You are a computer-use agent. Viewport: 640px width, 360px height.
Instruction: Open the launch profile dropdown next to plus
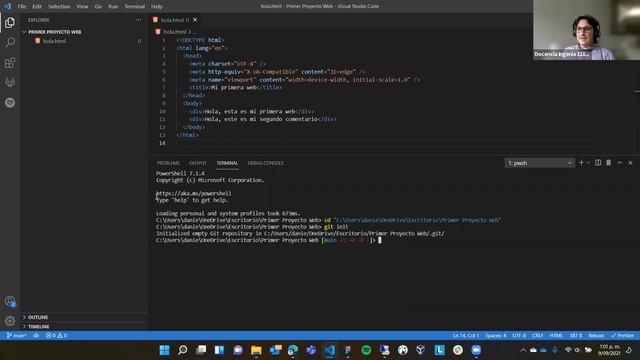(x=588, y=163)
